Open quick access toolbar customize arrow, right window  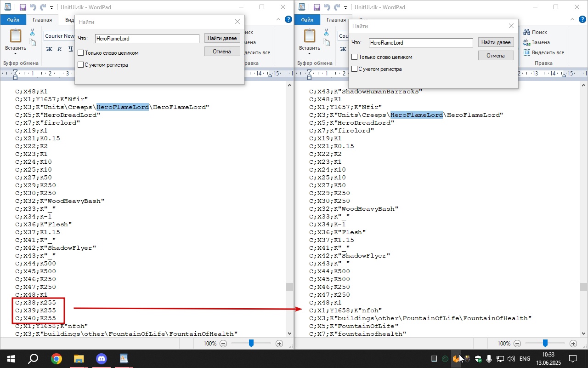(x=345, y=8)
